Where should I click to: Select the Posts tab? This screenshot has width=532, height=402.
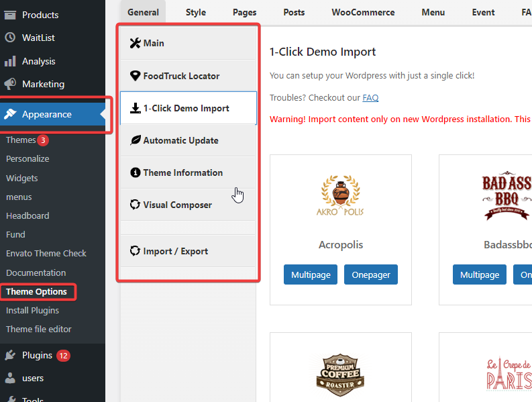(x=294, y=12)
